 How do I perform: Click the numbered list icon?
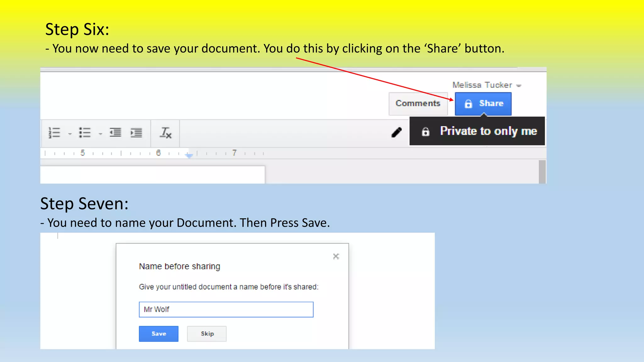pyautogui.click(x=54, y=133)
